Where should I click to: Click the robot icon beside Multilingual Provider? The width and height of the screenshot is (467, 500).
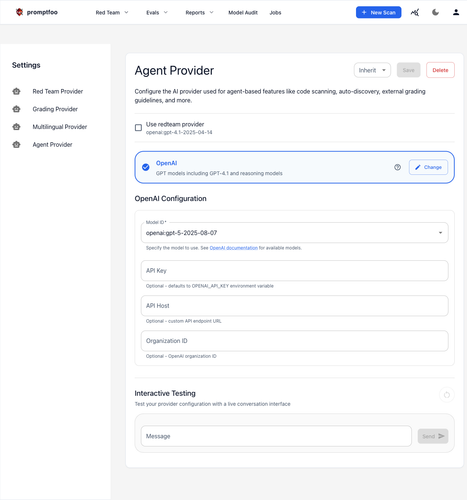tap(16, 127)
